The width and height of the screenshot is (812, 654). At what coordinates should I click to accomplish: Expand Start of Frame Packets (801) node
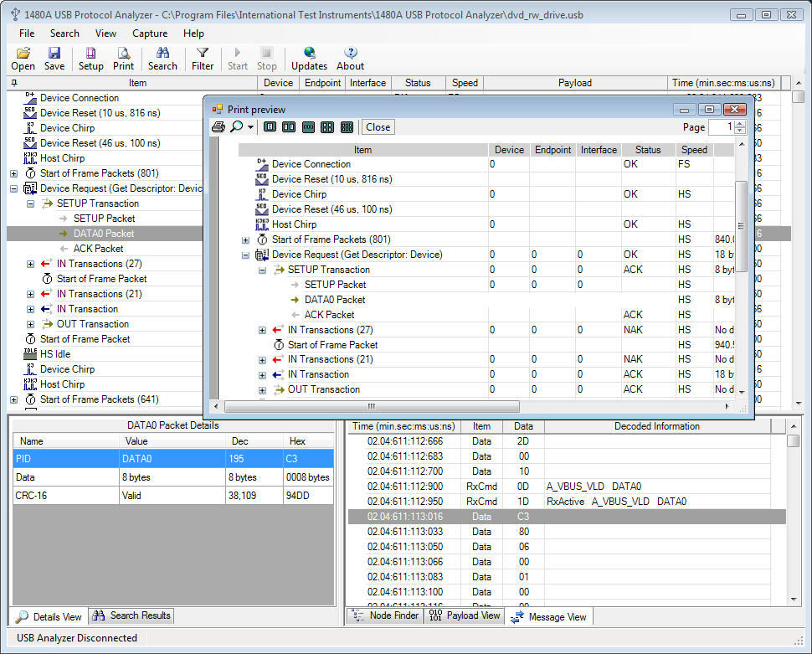(14, 173)
